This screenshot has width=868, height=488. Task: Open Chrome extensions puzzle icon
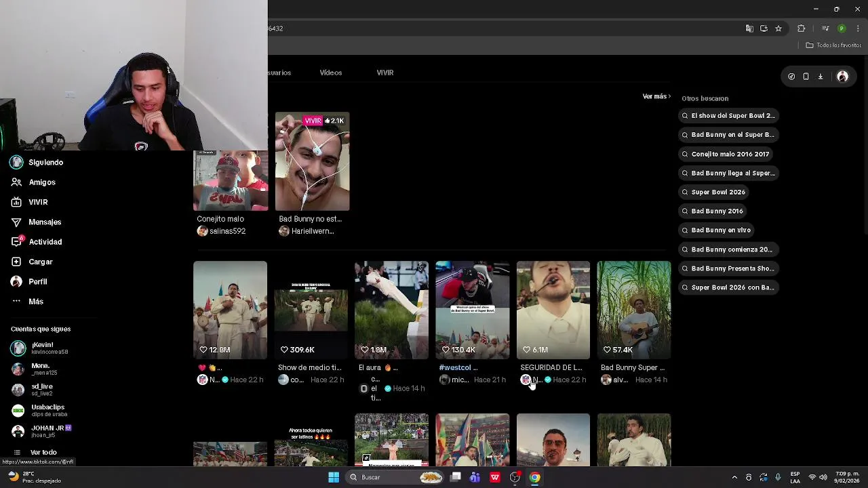pos(802,28)
